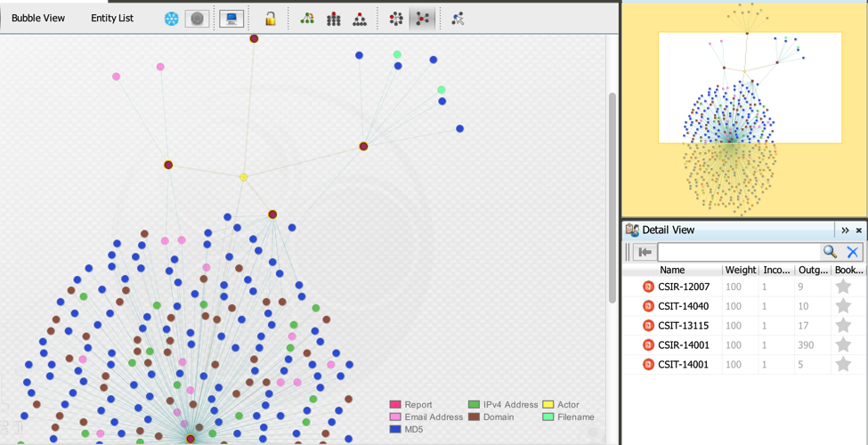The image size is (868, 445).
Task: Click the node selection cursor icon
Action: (458, 19)
